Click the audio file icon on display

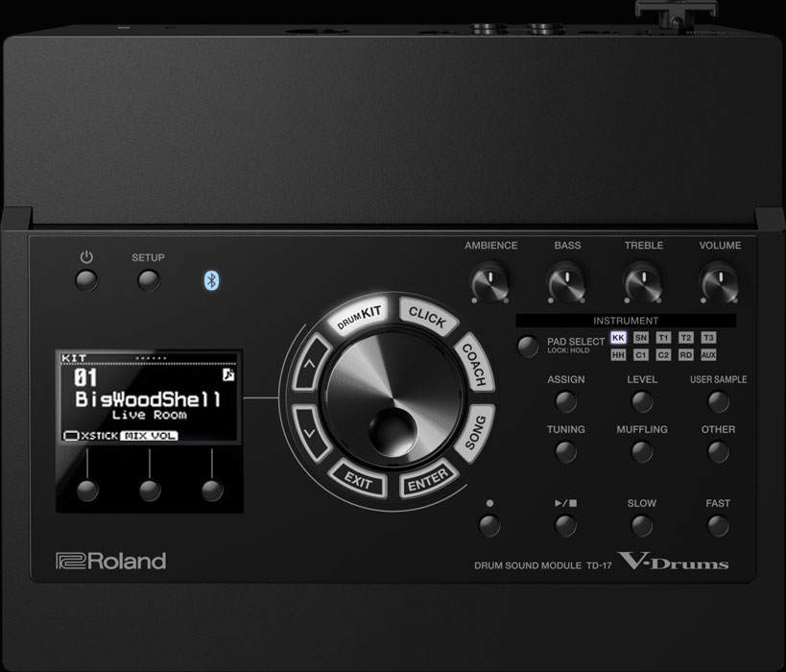point(228,374)
